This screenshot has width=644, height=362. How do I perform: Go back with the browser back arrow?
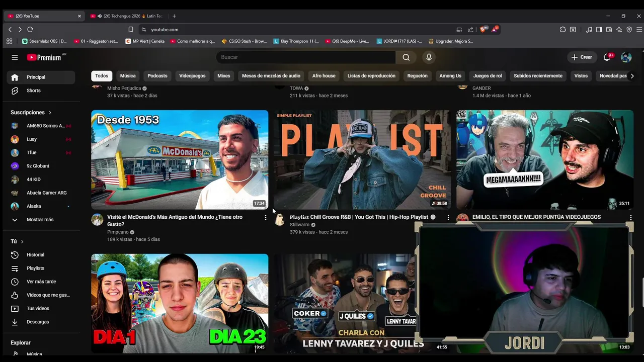pos(10,30)
